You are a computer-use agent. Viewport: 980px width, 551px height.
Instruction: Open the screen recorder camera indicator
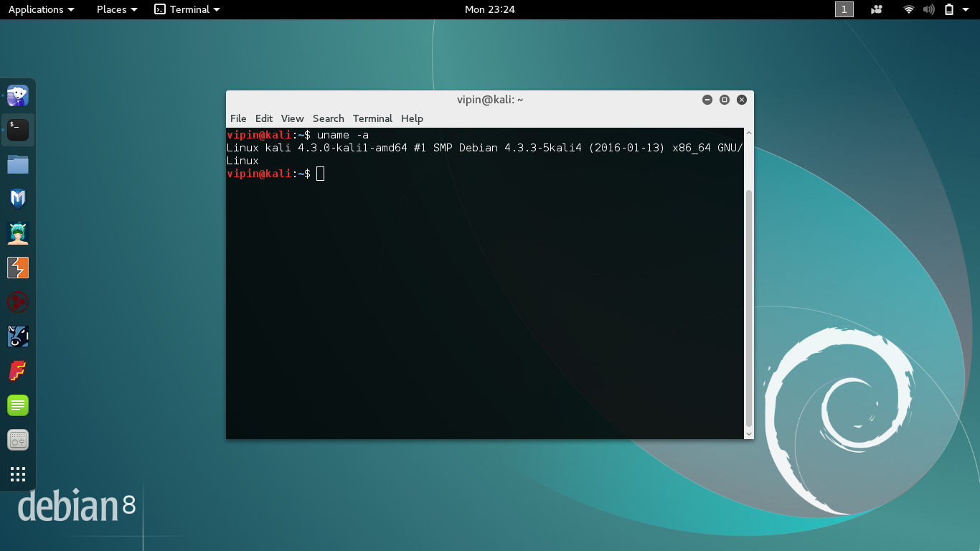coord(877,9)
